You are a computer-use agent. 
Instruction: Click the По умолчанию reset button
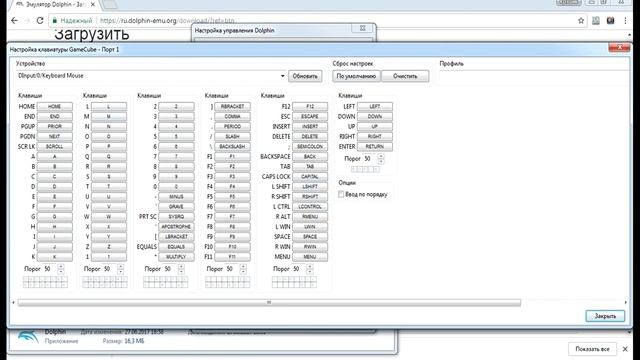pyautogui.click(x=356, y=76)
